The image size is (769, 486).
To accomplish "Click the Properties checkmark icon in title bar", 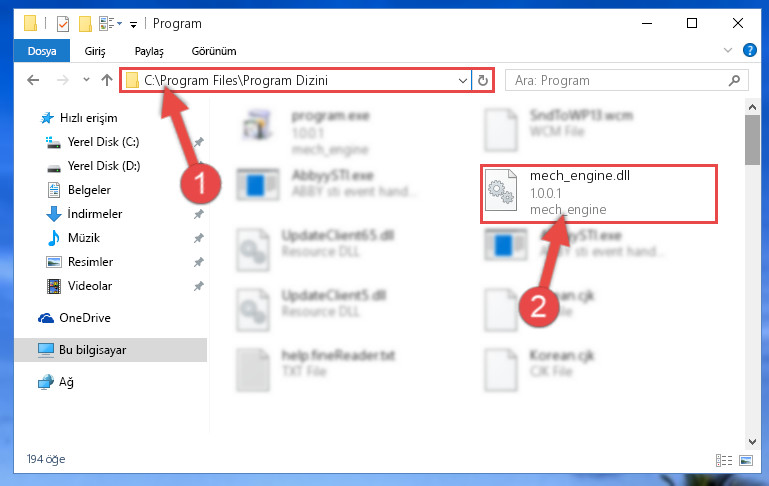I will coord(63,24).
